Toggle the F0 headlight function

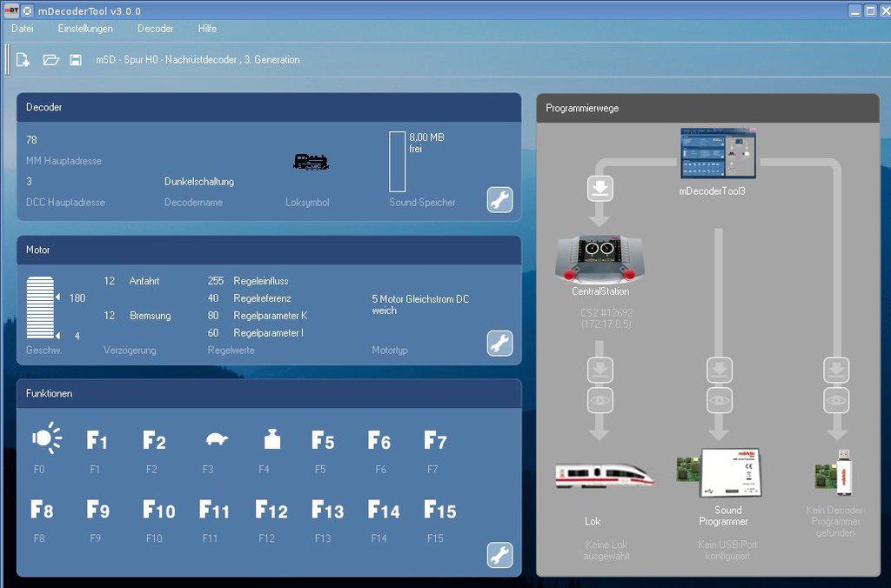pos(46,439)
